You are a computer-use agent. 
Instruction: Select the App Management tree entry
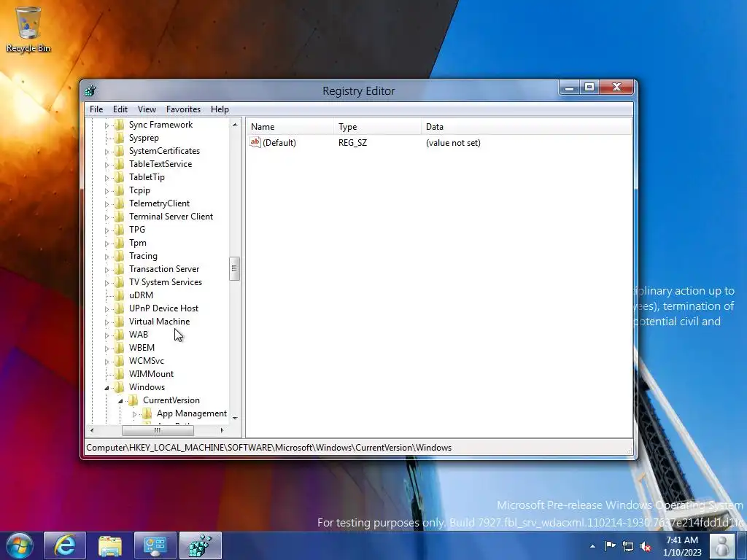[192, 413]
